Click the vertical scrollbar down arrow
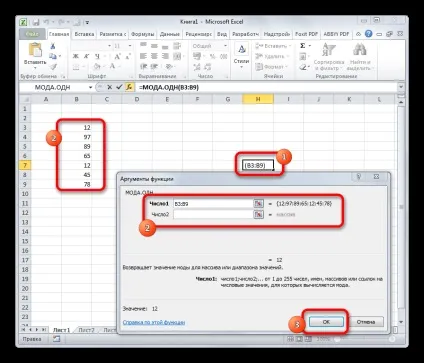The image size is (424, 363). 401,322
